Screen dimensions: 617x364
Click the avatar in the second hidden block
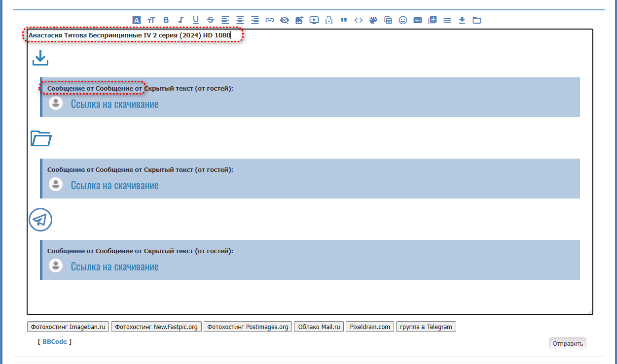56,184
